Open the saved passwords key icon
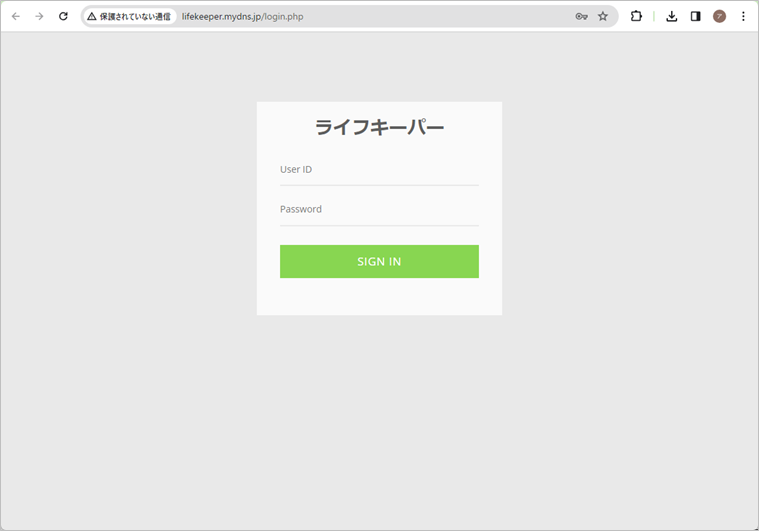The height and width of the screenshot is (531, 759). [x=581, y=16]
